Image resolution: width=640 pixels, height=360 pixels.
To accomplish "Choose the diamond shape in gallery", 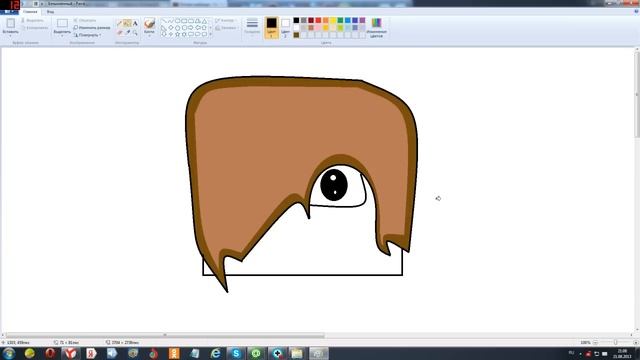I will 171,28.
